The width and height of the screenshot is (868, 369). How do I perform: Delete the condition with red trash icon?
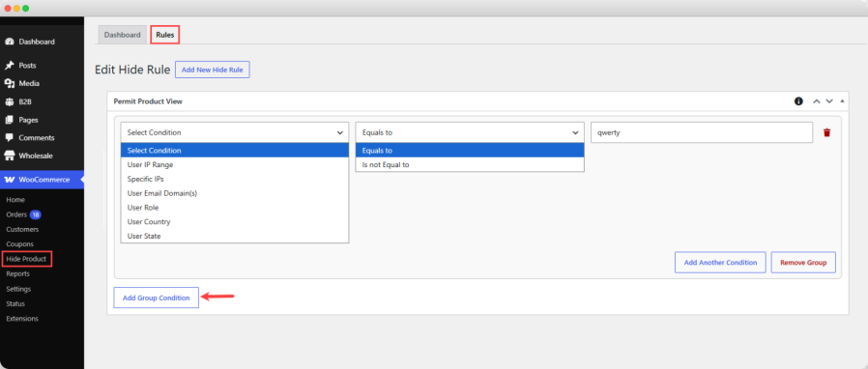[x=827, y=132]
